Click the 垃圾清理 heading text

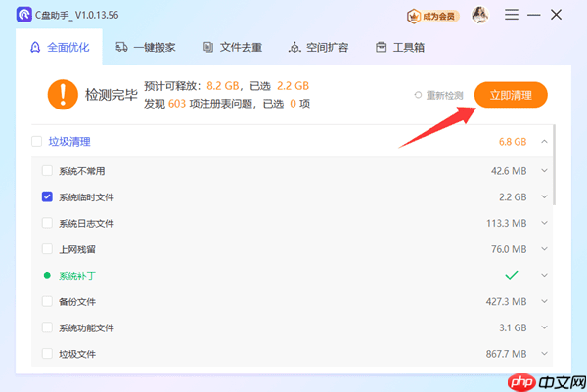click(x=69, y=142)
